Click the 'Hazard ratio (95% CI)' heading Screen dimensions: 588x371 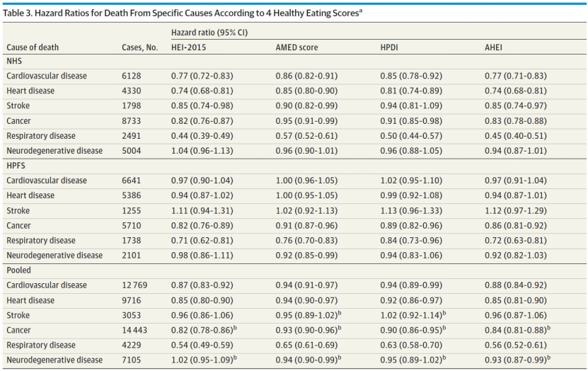tap(209, 33)
